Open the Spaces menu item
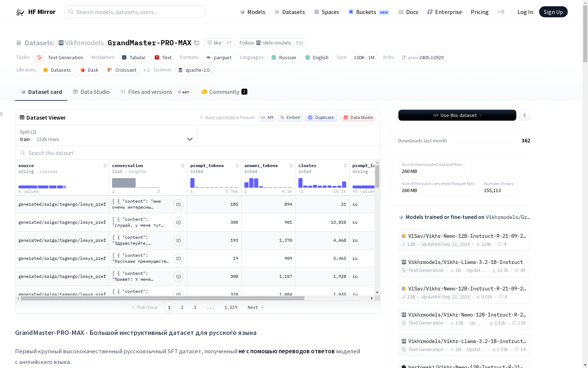588x368 pixels. [x=327, y=12]
